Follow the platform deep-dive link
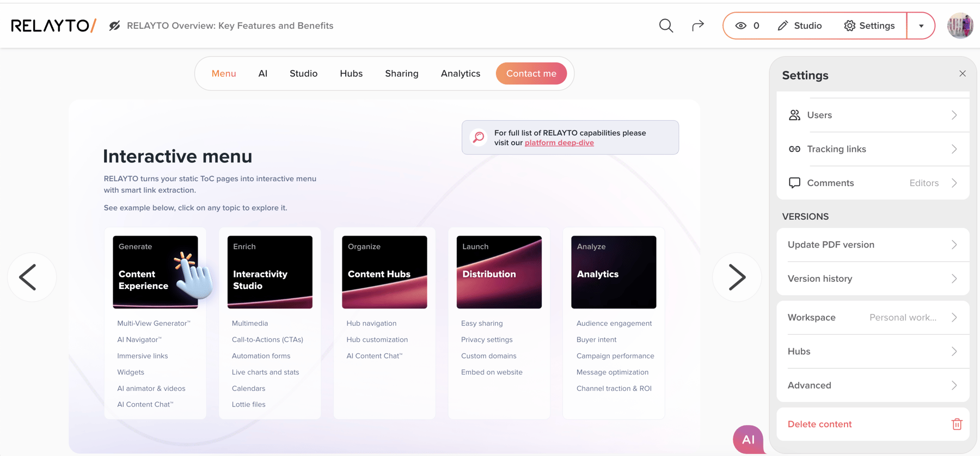Image resolution: width=980 pixels, height=456 pixels. [559, 143]
